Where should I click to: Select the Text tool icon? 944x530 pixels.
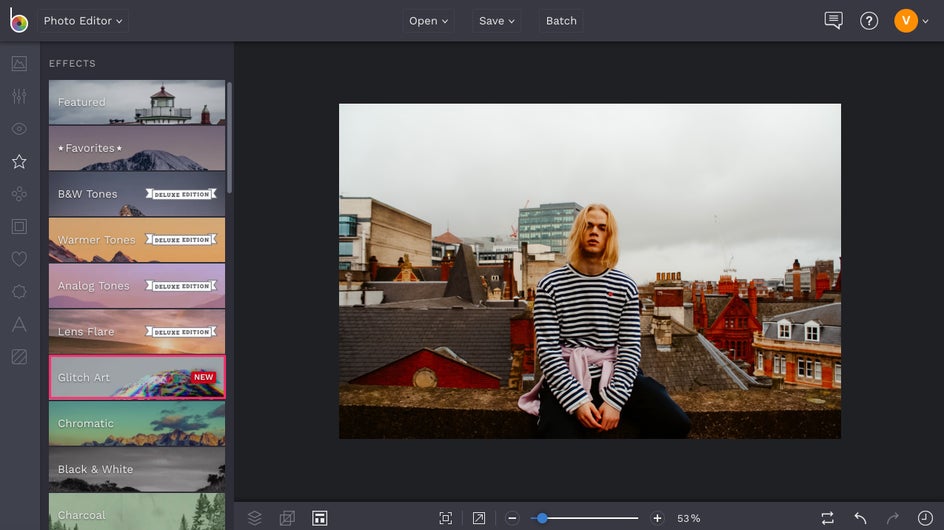[x=19, y=324]
